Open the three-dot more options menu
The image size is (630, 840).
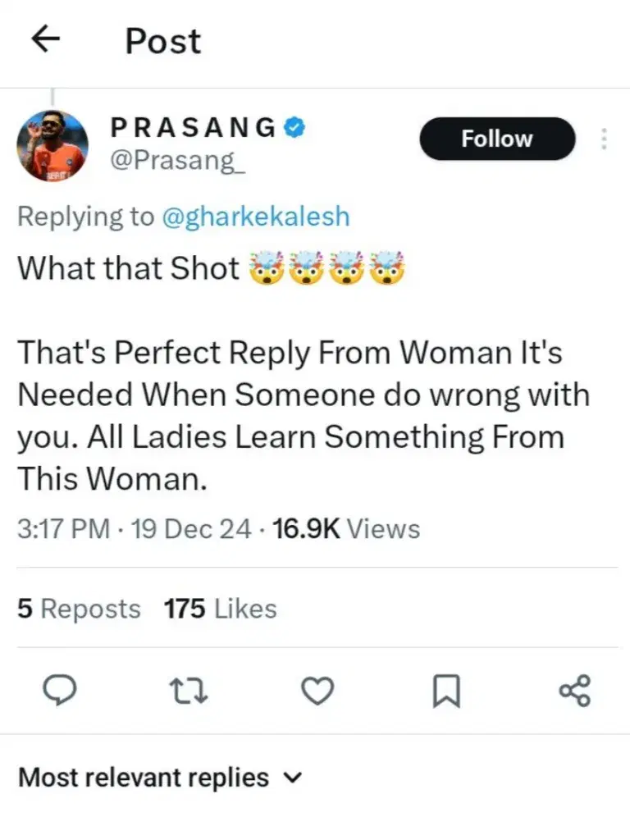click(604, 139)
